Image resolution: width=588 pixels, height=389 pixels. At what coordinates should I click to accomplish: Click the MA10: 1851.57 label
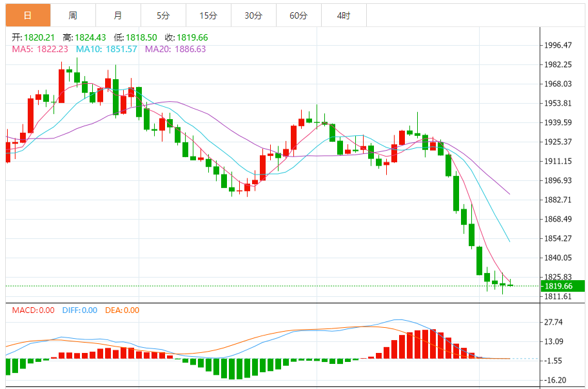tap(106, 49)
